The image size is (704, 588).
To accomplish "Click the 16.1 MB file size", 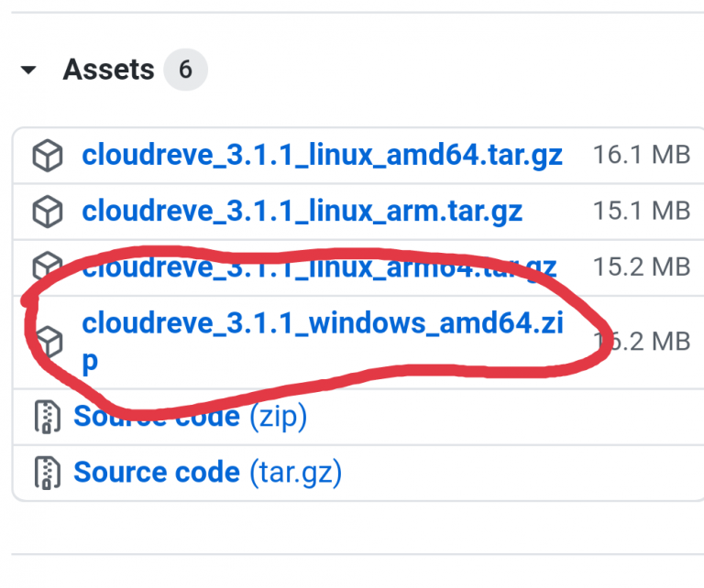I will pos(641,155).
